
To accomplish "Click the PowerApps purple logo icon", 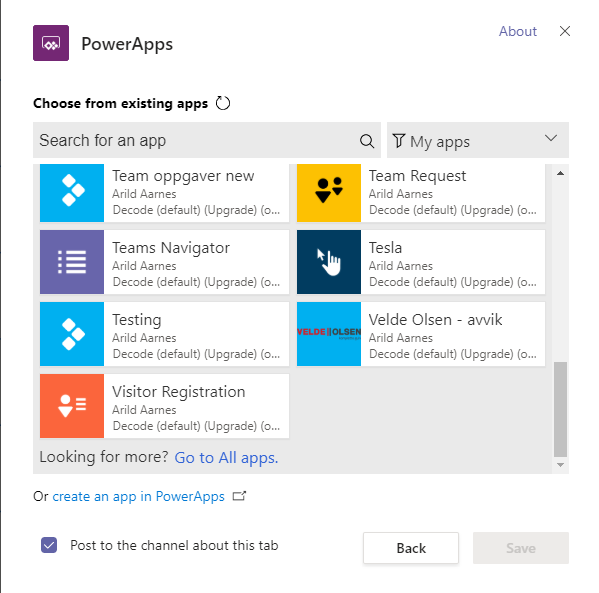I will click(x=51, y=43).
